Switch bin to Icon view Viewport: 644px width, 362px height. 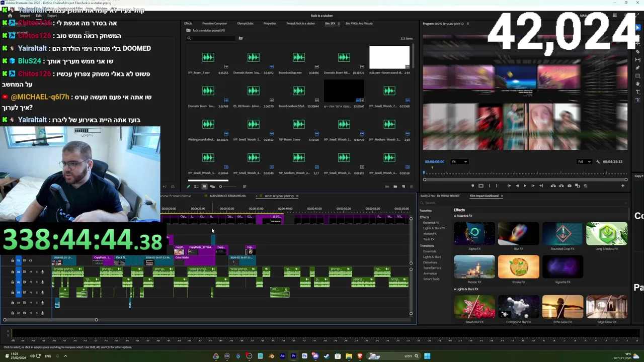pos(205,187)
